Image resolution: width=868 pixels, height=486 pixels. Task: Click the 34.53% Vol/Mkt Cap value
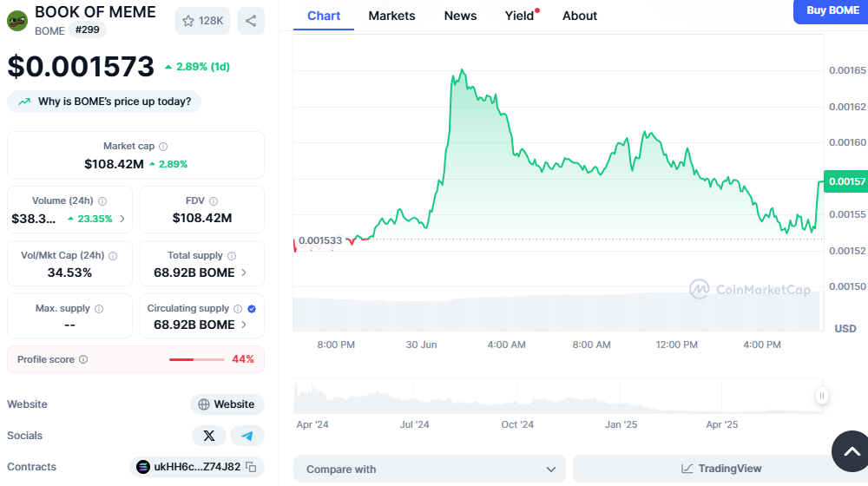click(x=69, y=273)
